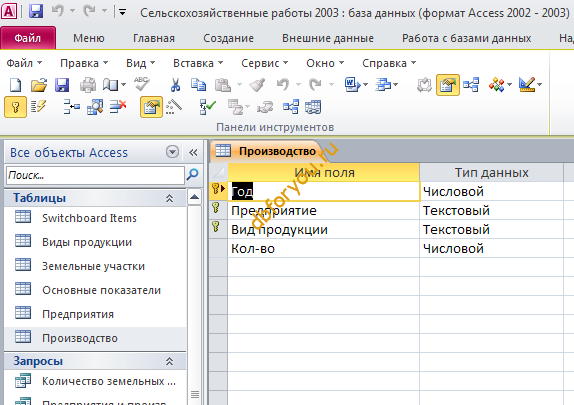Click the Build wand icon
The height and width of the screenshot is (405, 574).
click(174, 107)
